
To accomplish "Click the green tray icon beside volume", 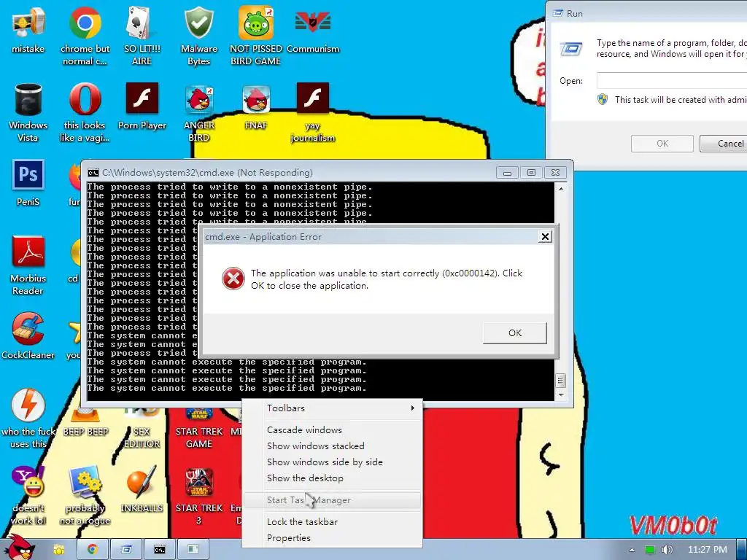I will point(650,550).
